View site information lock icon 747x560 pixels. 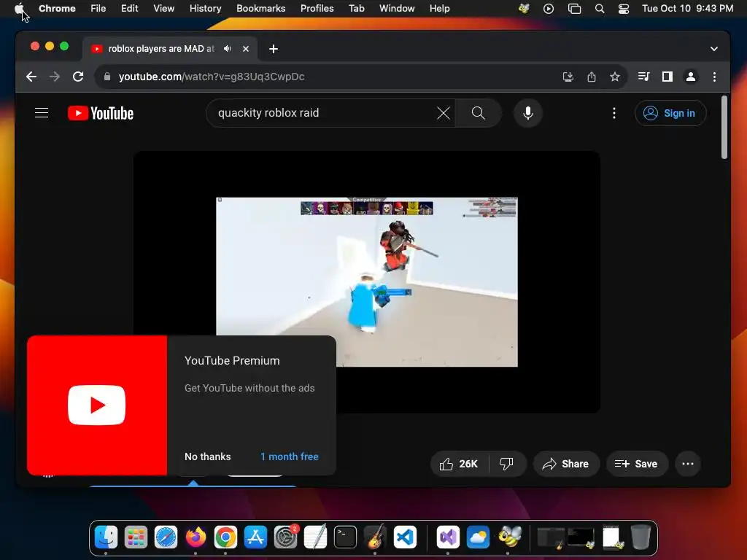point(107,77)
